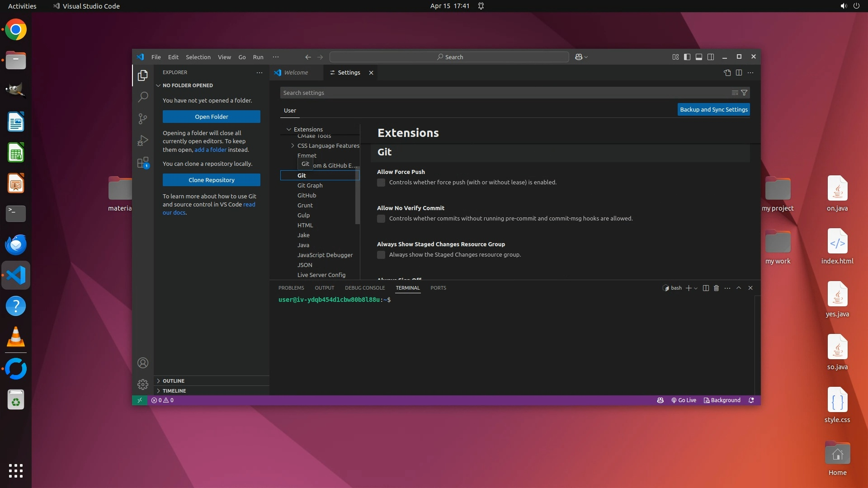Switch to the PROBLEMS panel tab
868x488 pixels.
pos(291,288)
